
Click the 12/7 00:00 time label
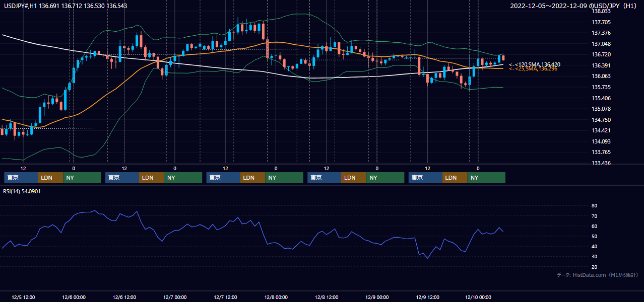point(175,297)
